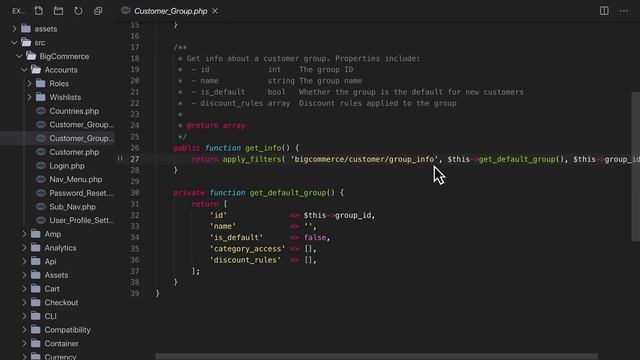The image size is (640, 360).
Task: Expand the Assets folder chevron
Action: 24,275
